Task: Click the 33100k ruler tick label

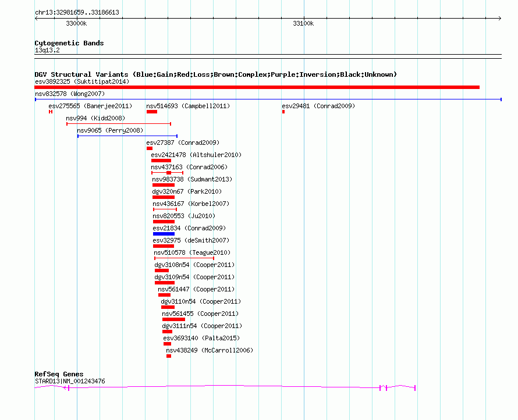Action: pos(303,23)
